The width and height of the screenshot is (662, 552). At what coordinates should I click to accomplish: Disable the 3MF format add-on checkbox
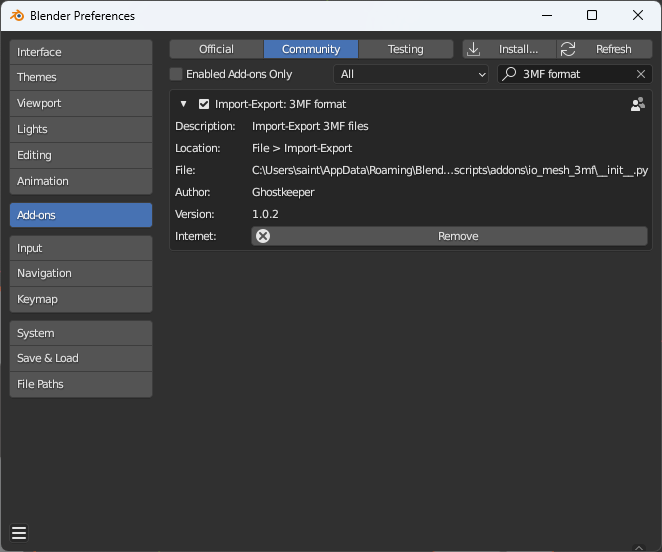(x=204, y=104)
